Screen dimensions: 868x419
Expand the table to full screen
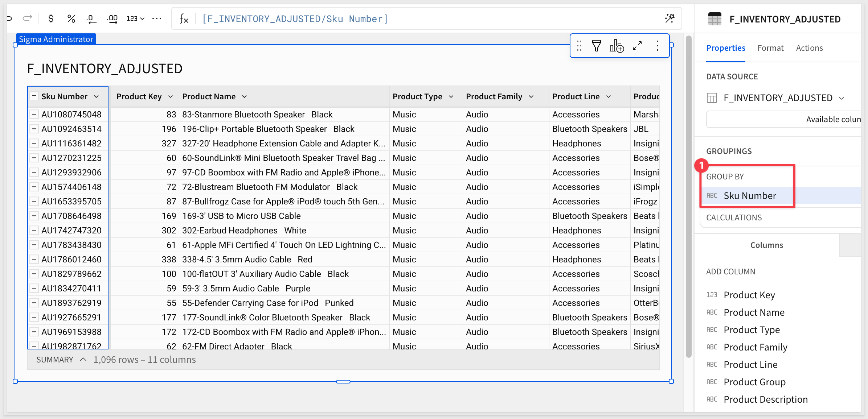637,46
